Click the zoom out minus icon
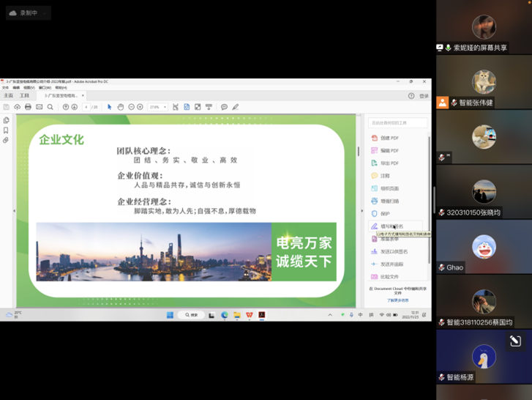Screen dimensions: 532x400 [131, 107]
